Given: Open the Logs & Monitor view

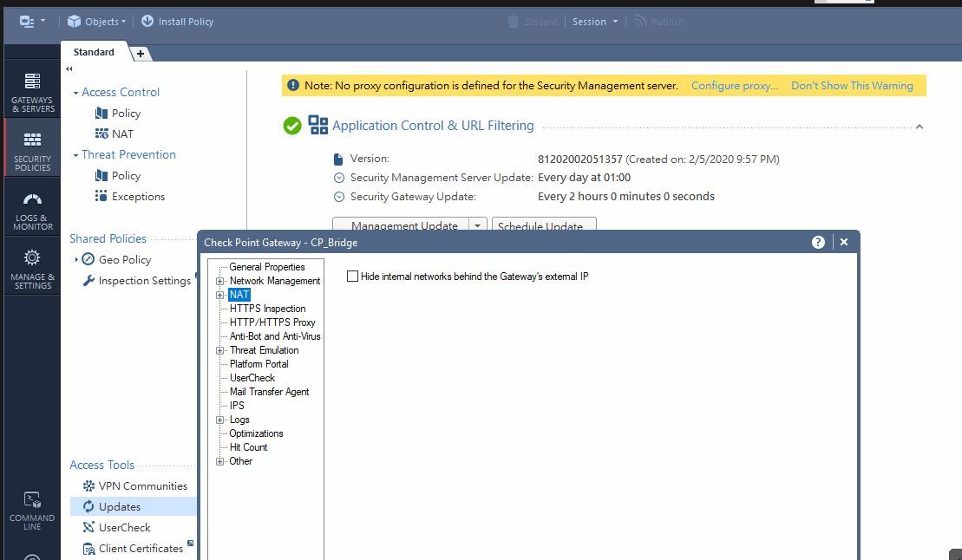Looking at the screenshot, I should 32,210.
